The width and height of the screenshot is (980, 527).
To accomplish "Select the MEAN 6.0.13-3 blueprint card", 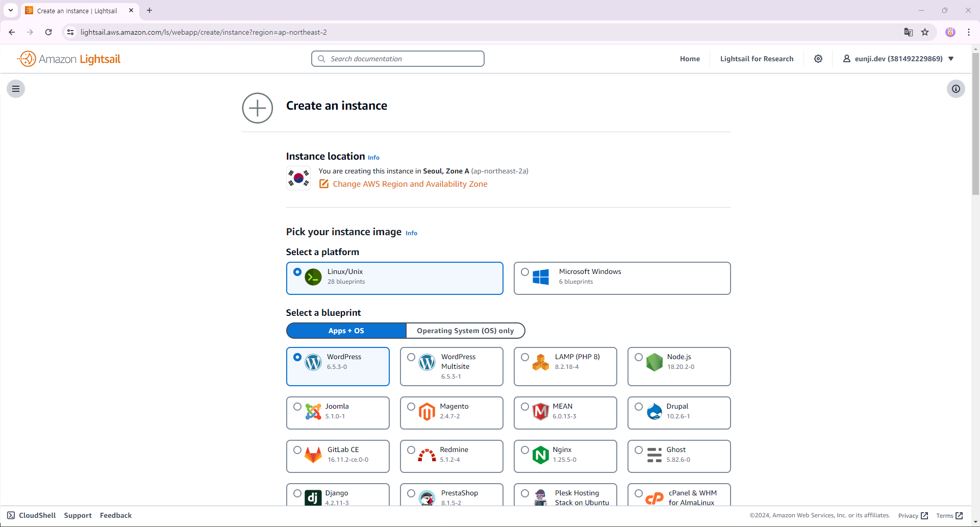I will (x=565, y=413).
